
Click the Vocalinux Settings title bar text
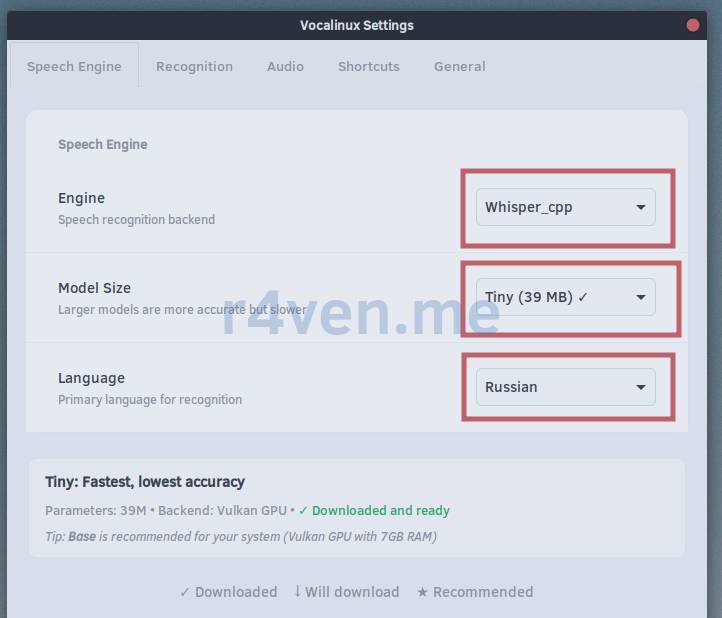click(x=357, y=25)
